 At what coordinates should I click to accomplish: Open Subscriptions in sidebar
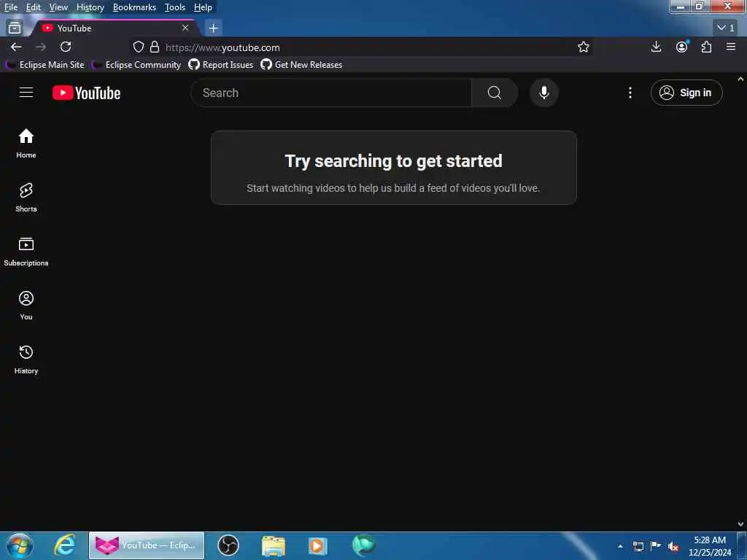pos(26,252)
